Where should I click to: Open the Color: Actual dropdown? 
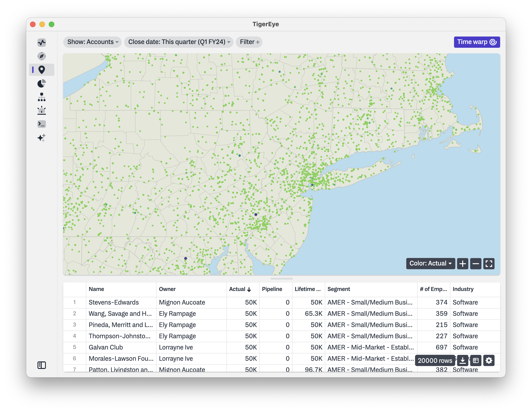[x=430, y=263]
